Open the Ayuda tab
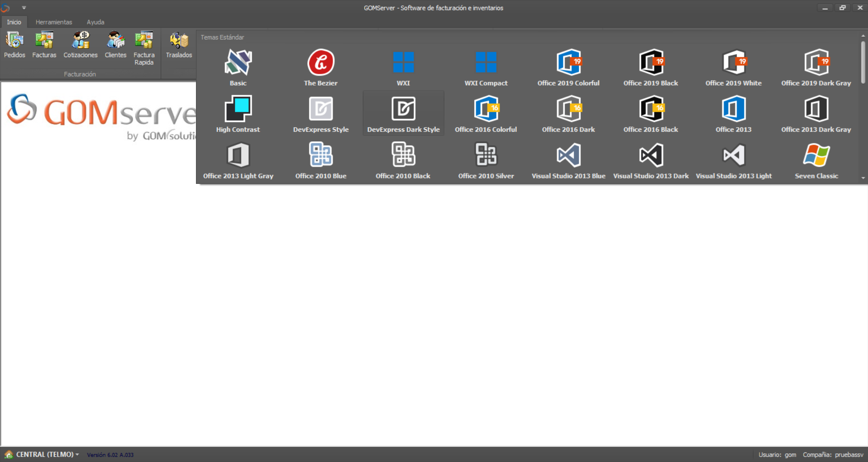This screenshot has height=462, width=868. [95, 22]
